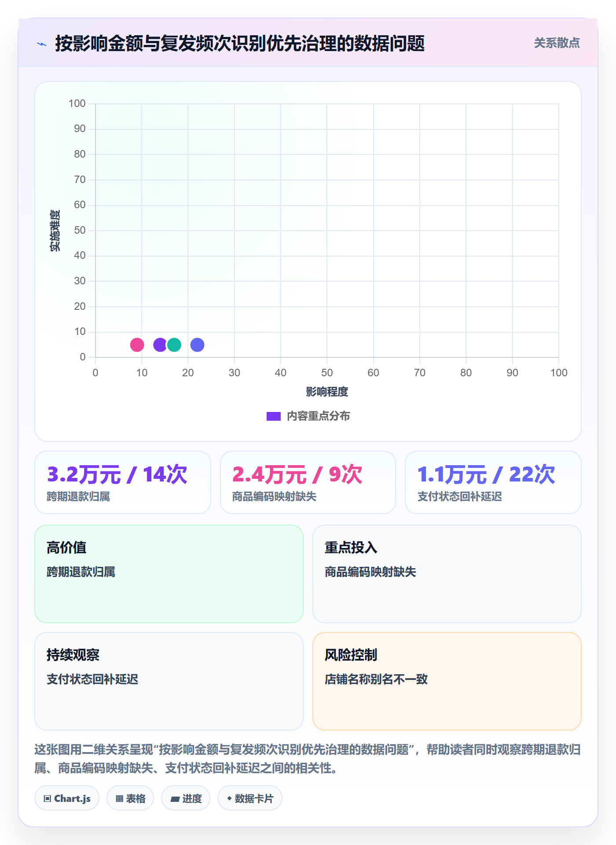The width and height of the screenshot is (616, 845).
Task: Select the 3.2万元 / 14次 metric card
Action: click(x=123, y=482)
